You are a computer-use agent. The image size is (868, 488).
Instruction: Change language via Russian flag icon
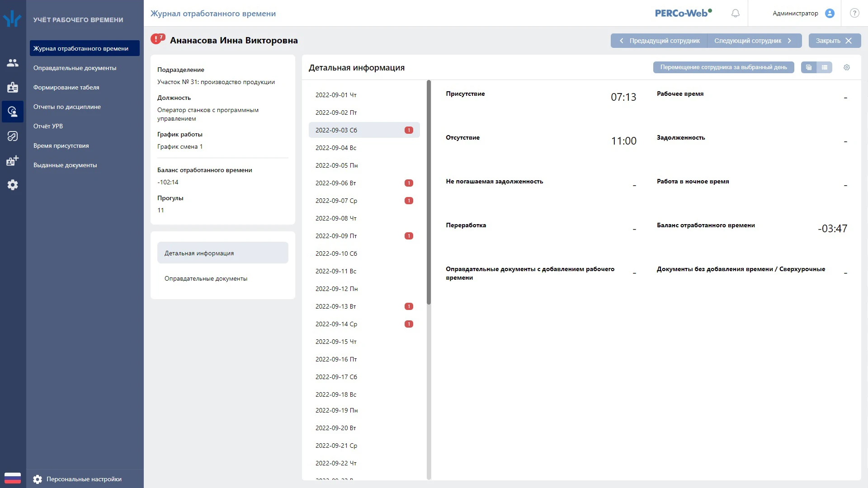click(x=13, y=478)
